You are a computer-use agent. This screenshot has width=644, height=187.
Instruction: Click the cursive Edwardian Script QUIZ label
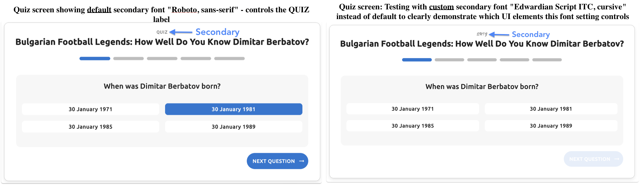click(482, 34)
